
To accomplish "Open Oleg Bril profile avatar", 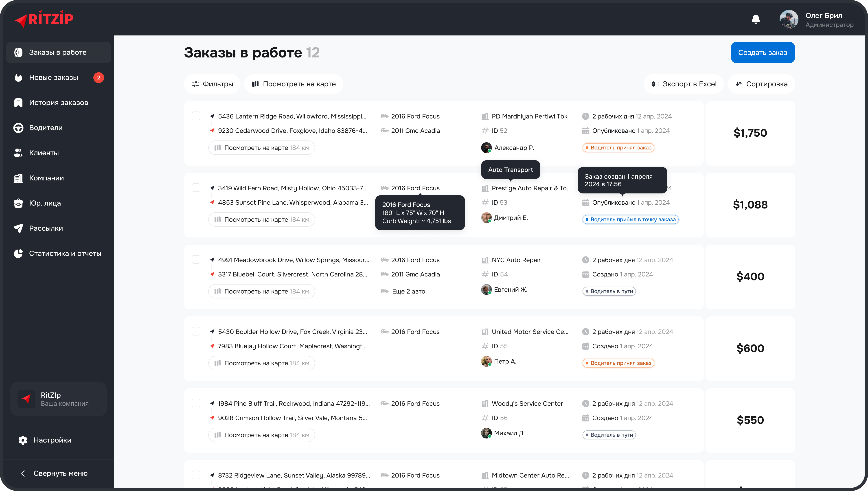I will pyautogui.click(x=789, y=19).
